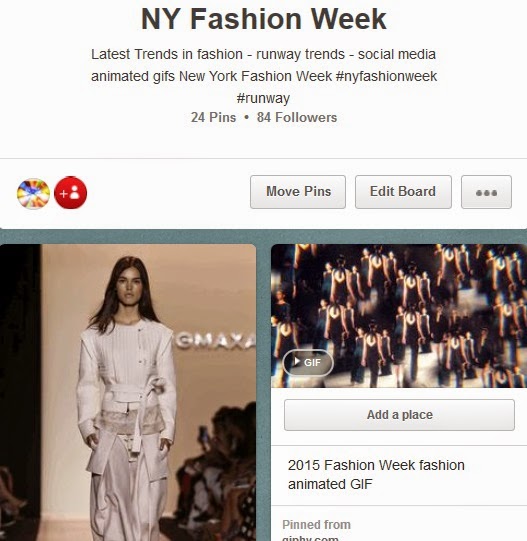This screenshot has width=527, height=541.
Task: Click 'New York Fashion Week' in the board description
Action: [x=255, y=76]
